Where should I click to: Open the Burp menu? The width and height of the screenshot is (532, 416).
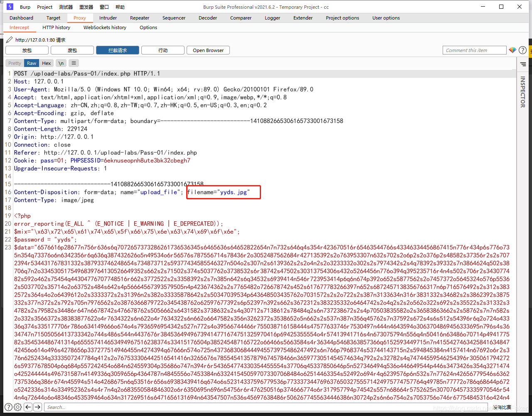25,7
